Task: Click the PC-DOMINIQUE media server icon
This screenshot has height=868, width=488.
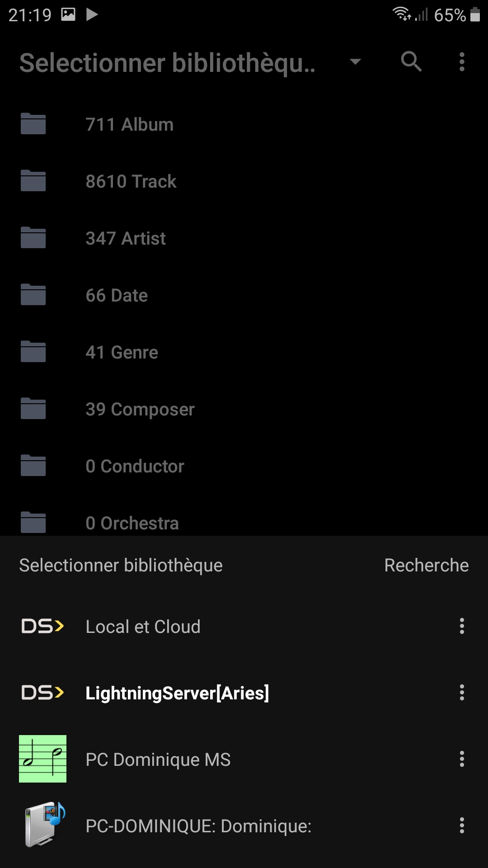Action: point(44,825)
